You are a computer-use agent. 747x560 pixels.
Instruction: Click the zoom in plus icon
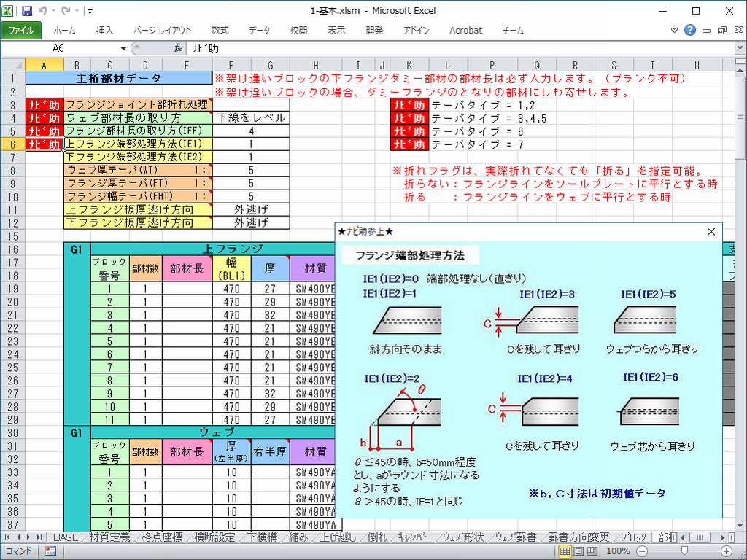pos(727,551)
